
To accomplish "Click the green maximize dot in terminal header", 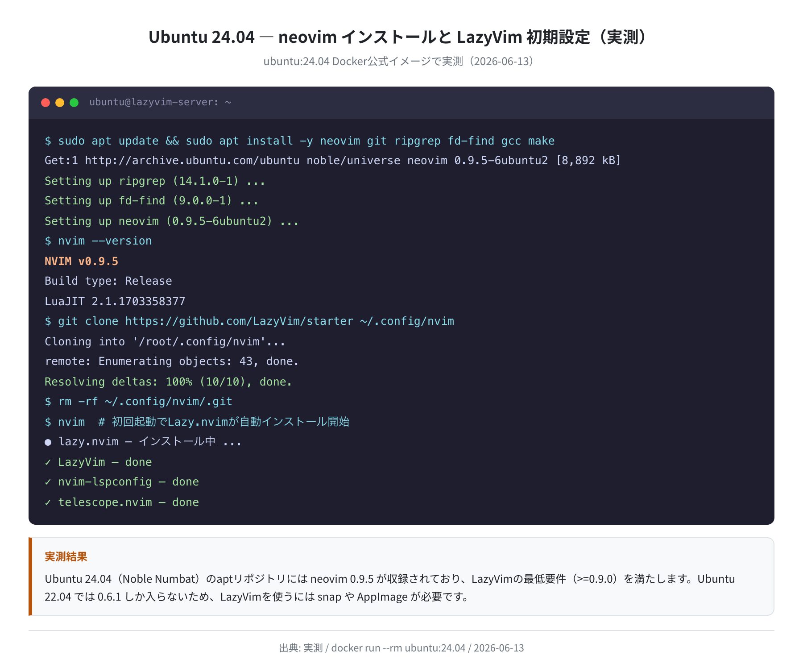I will [74, 103].
